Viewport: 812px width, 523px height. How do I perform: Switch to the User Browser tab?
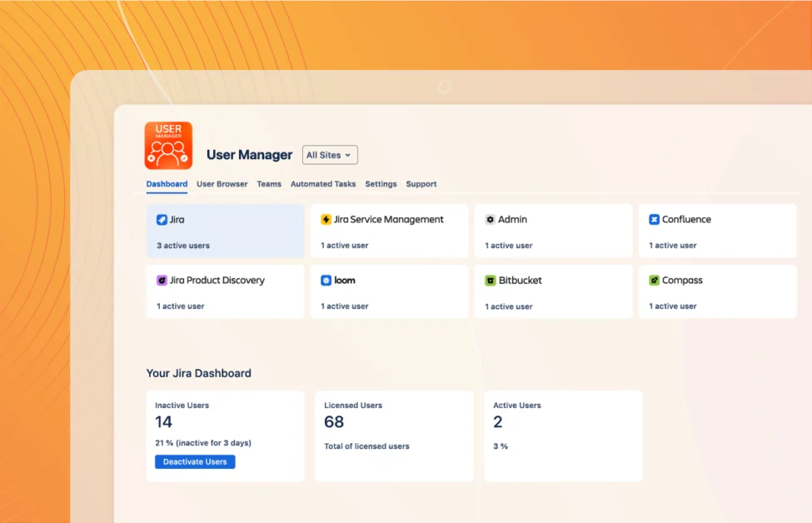(x=222, y=184)
